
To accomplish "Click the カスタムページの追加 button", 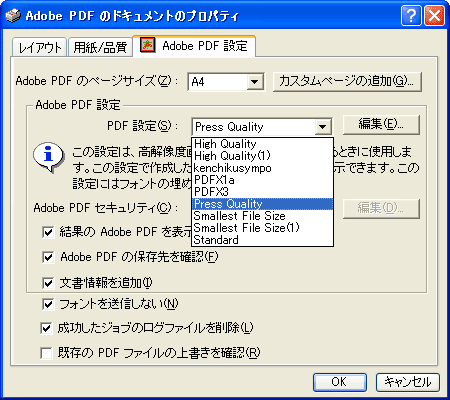I will [x=347, y=82].
